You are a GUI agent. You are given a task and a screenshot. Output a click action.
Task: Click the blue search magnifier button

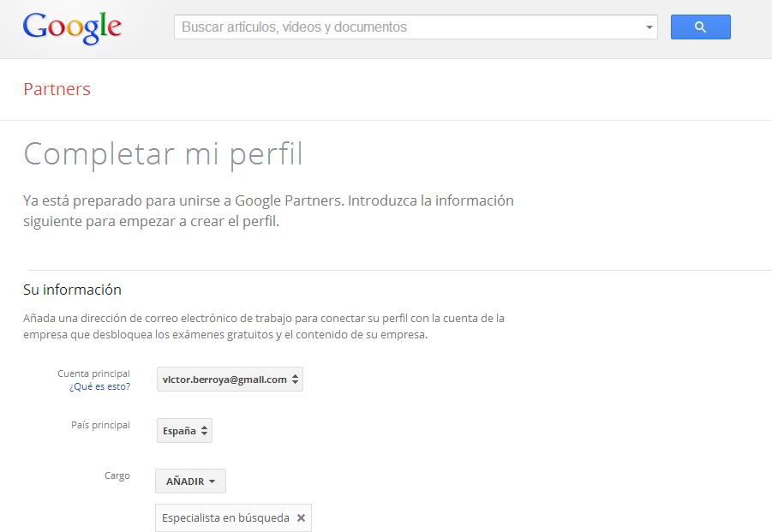click(700, 27)
